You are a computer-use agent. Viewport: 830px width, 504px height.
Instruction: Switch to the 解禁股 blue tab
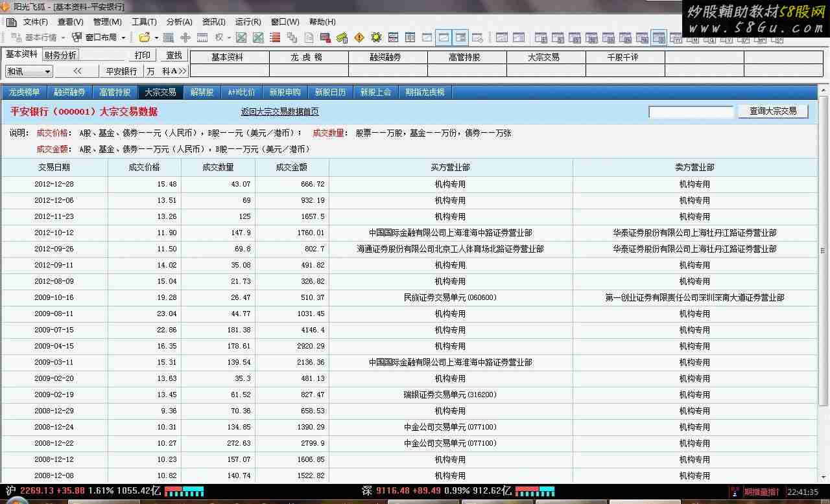[x=202, y=92]
